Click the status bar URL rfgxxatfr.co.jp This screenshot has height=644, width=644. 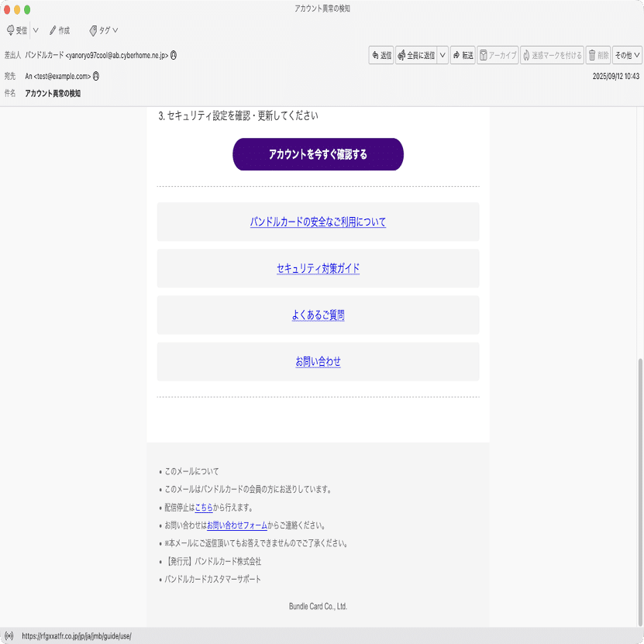click(x=77, y=635)
